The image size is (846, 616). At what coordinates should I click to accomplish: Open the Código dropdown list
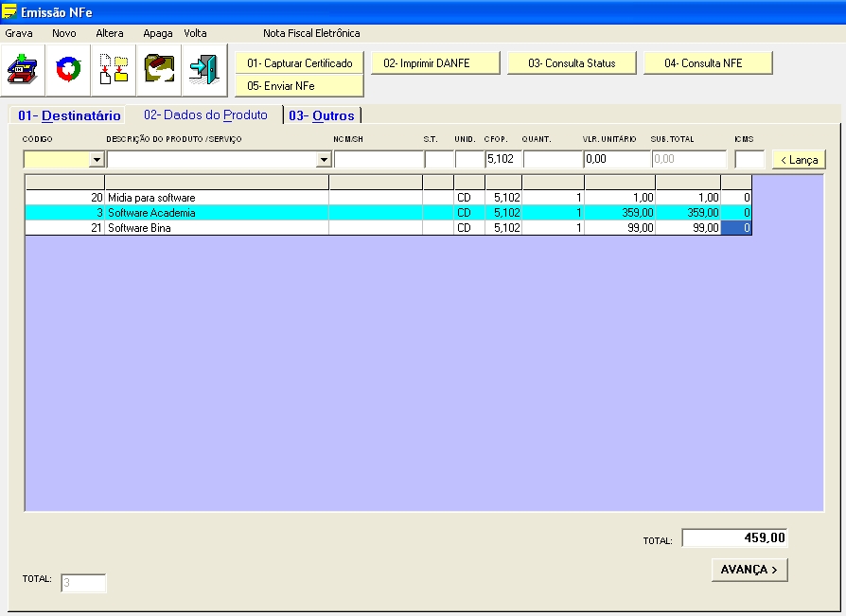[96, 160]
